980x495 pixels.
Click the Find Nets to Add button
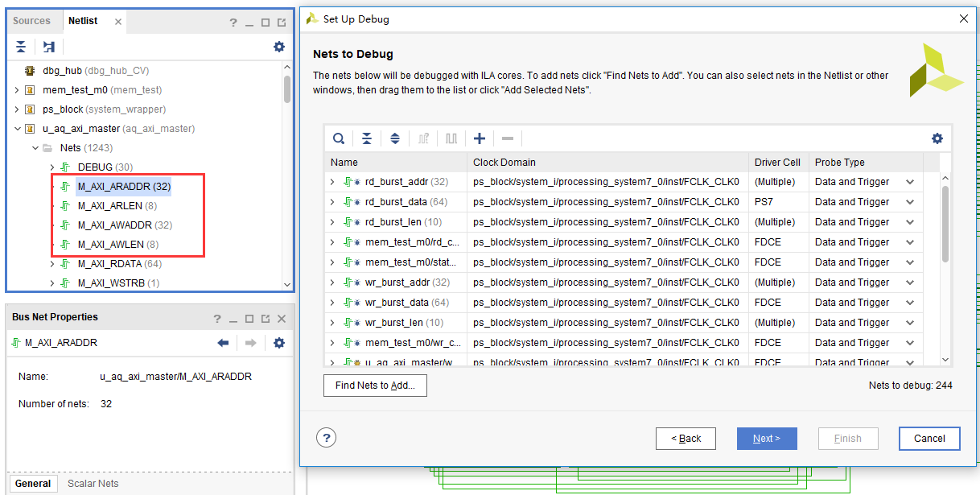click(x=375, y=386)
